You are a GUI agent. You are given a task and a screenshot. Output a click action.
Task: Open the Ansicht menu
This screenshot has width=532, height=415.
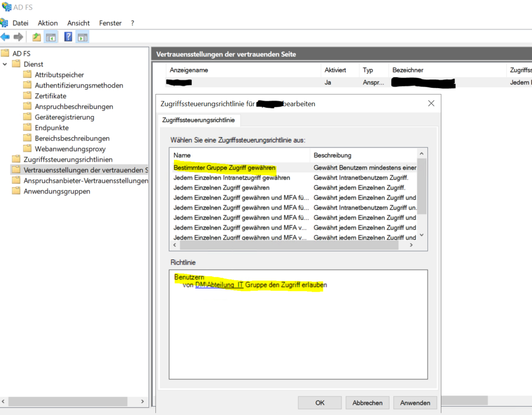[78, 23]
